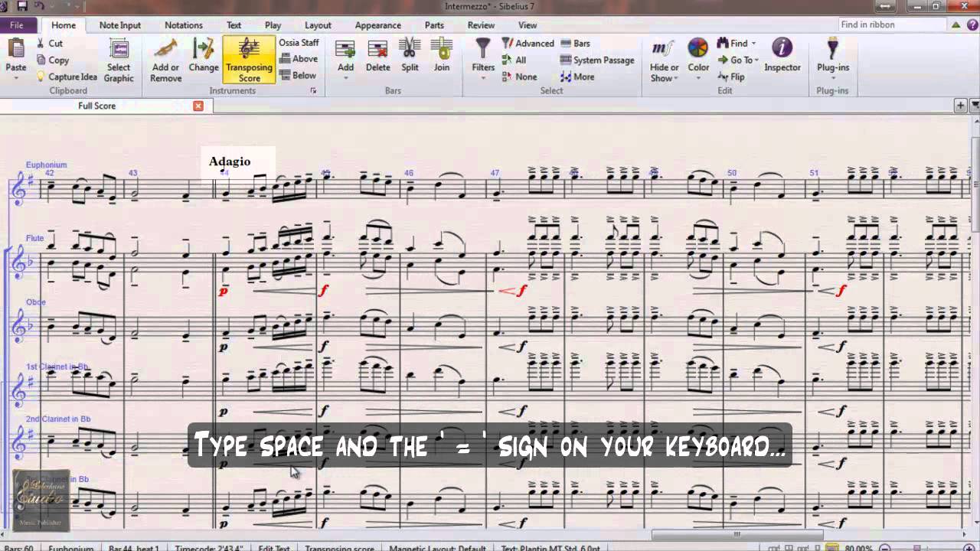Open Go To dropdown
This screenshot has width=980, height=551.
(737, 60)
